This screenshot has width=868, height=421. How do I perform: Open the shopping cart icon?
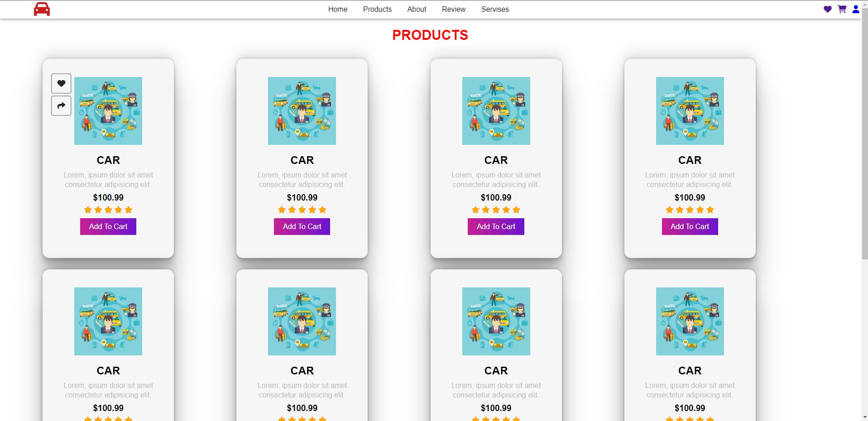point(842,9)
